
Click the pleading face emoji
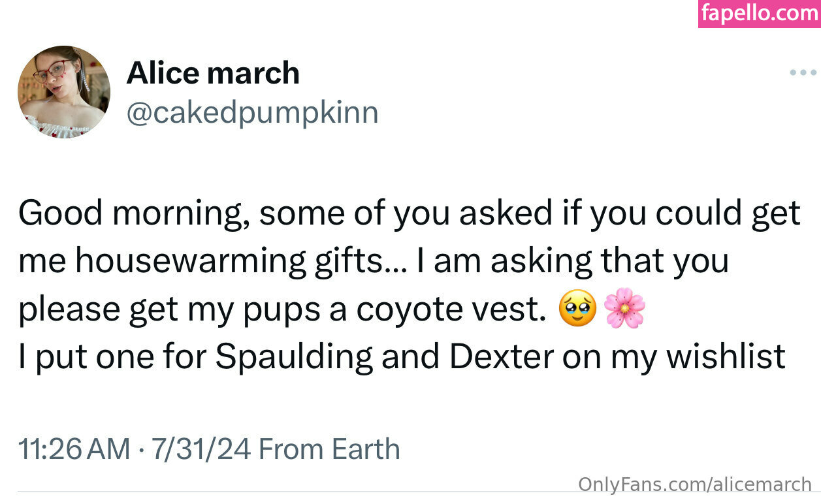(x=577, y=309)
